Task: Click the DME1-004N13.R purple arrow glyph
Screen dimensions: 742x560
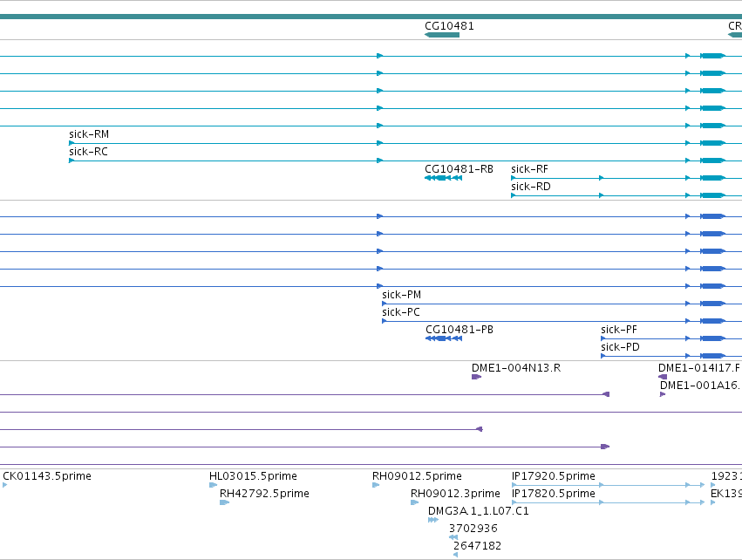Action: pyautogui.click(x=477, y=377)
